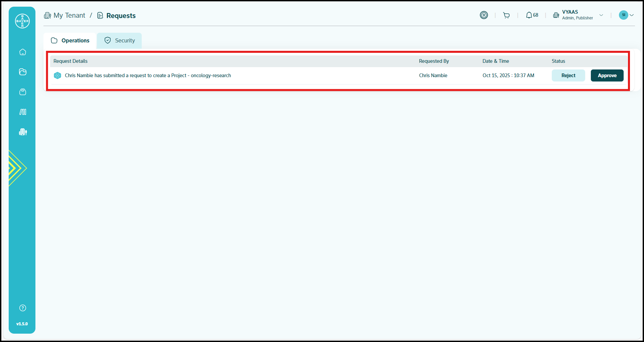
Task: Click the Date & Time column header
Action: [496, 61]
